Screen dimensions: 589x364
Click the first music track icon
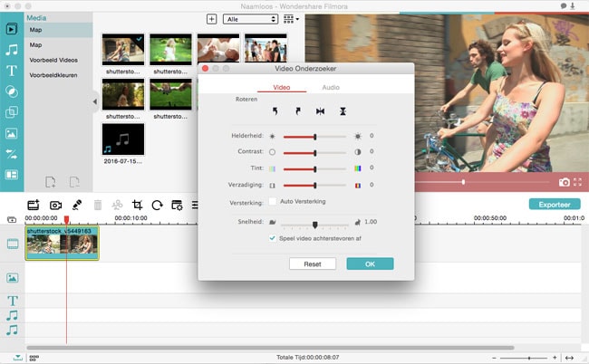[x=13, y=316]
